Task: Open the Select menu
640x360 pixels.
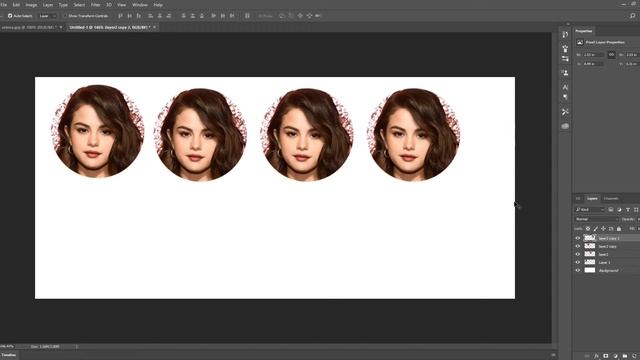Action: pos(79,5)
